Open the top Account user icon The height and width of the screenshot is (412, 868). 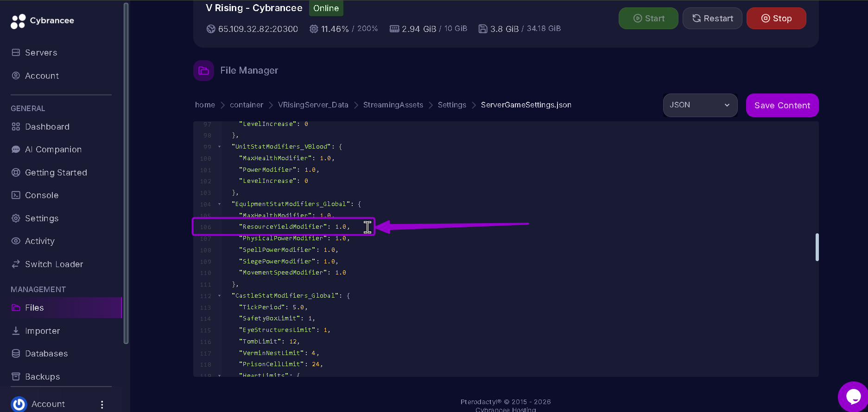16,75
